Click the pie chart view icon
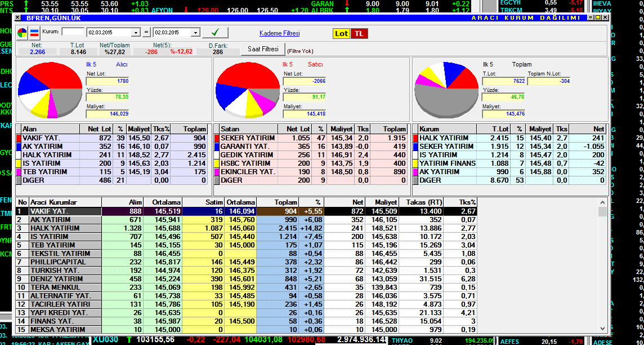 pos(22,32)
